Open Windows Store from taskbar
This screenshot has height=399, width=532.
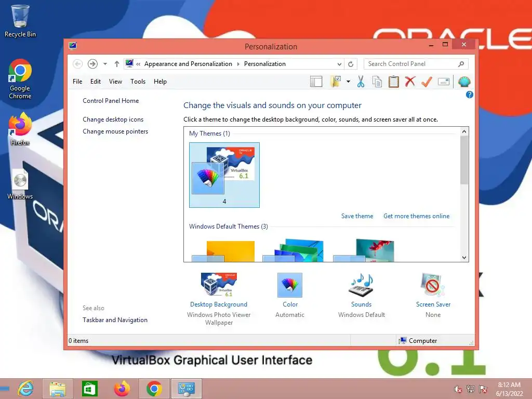pyautogui.click(x=89, y=389)
